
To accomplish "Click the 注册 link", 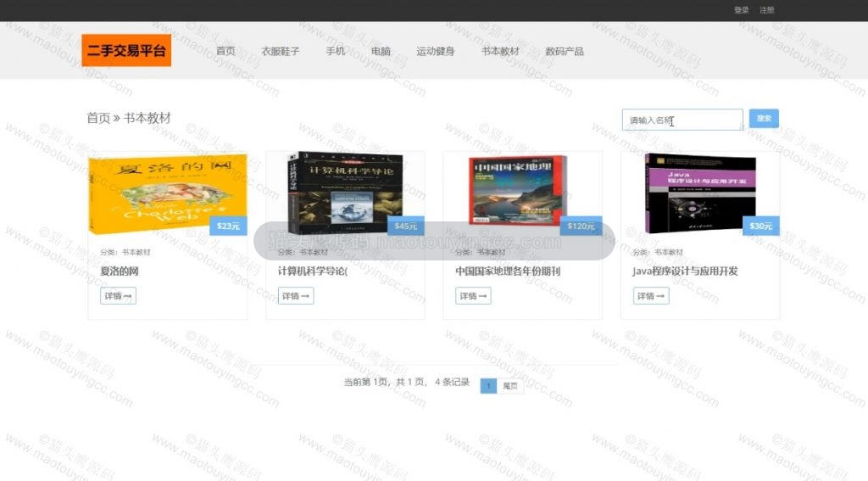I will coord(766,10).
